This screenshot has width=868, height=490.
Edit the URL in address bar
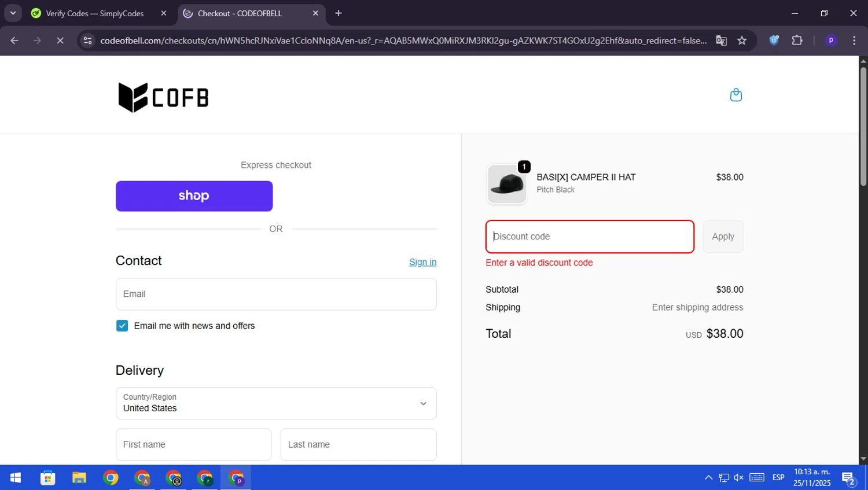(x=403, y=40)
